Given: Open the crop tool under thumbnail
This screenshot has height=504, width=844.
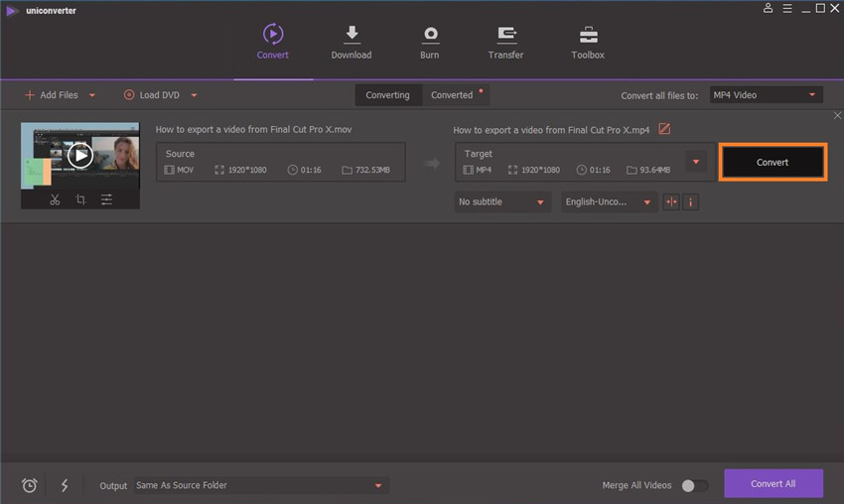Looking at the screenshot, I should point(80,200).
